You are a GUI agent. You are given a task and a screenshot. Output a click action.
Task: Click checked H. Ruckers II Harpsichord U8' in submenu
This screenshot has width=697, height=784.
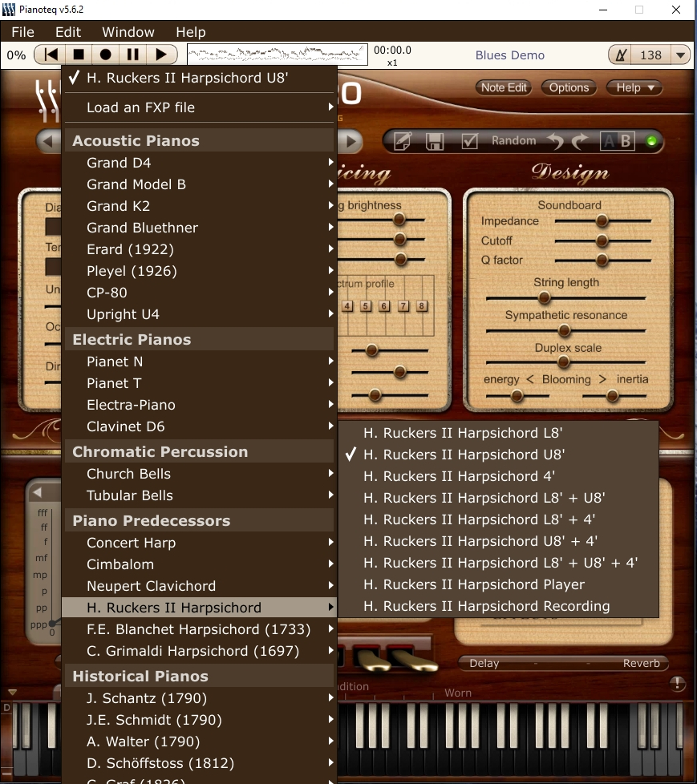click(498, 455)
